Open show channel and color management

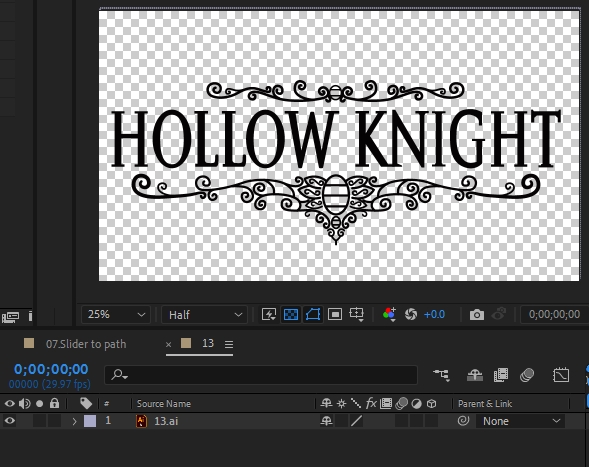click(x=389, y=314)
